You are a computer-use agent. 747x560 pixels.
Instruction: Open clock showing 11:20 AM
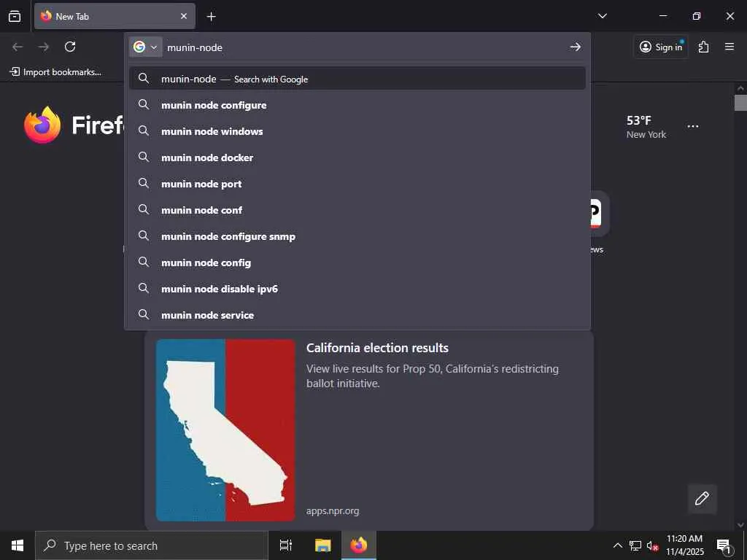[x=684, y=545]
